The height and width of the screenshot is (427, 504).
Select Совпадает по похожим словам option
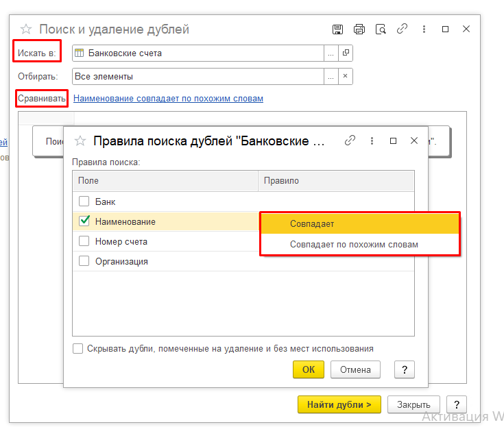(354, 244)
